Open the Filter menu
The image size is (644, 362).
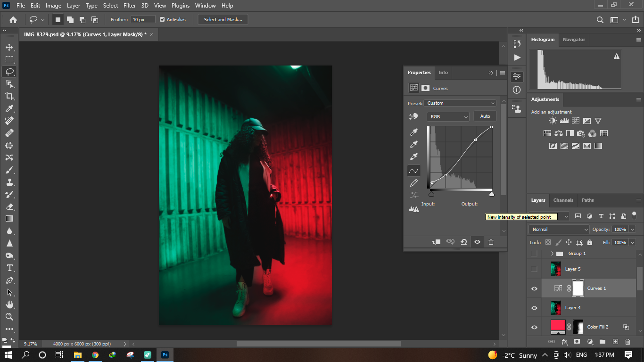(130, 6)
